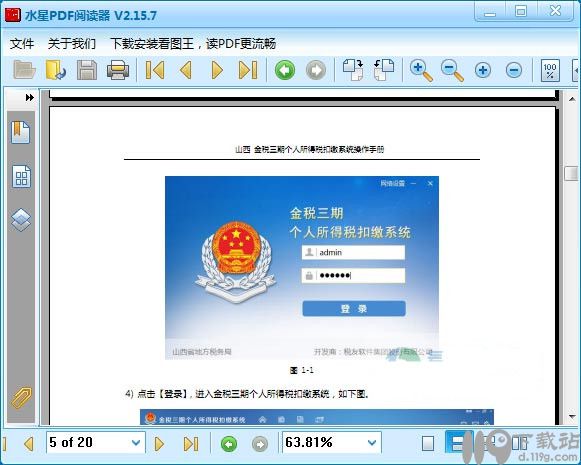Jump to last page in bottom bar
Screen dimensions: 581x465
tap(190, 444)
